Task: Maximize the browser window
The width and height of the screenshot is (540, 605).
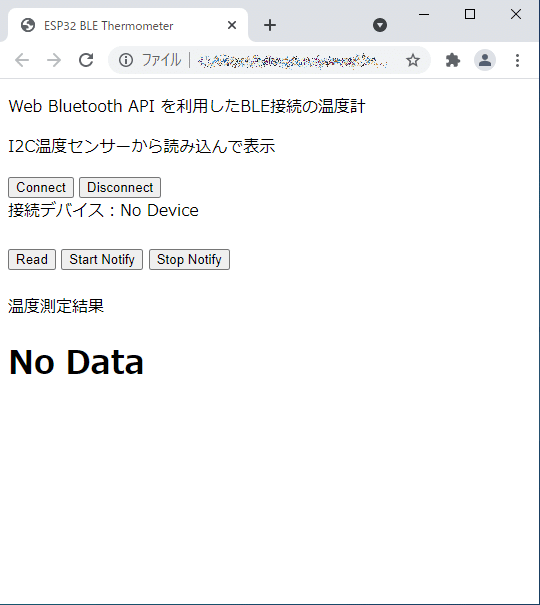Action: click(470, 14)
